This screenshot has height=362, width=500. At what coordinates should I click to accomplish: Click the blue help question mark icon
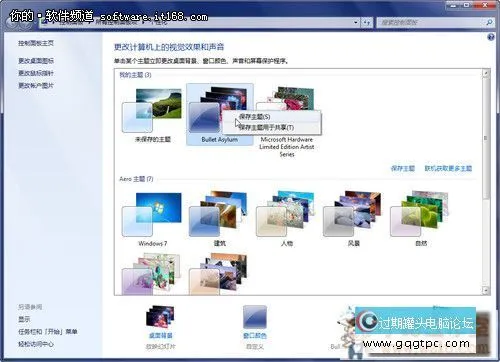[491, 37]
